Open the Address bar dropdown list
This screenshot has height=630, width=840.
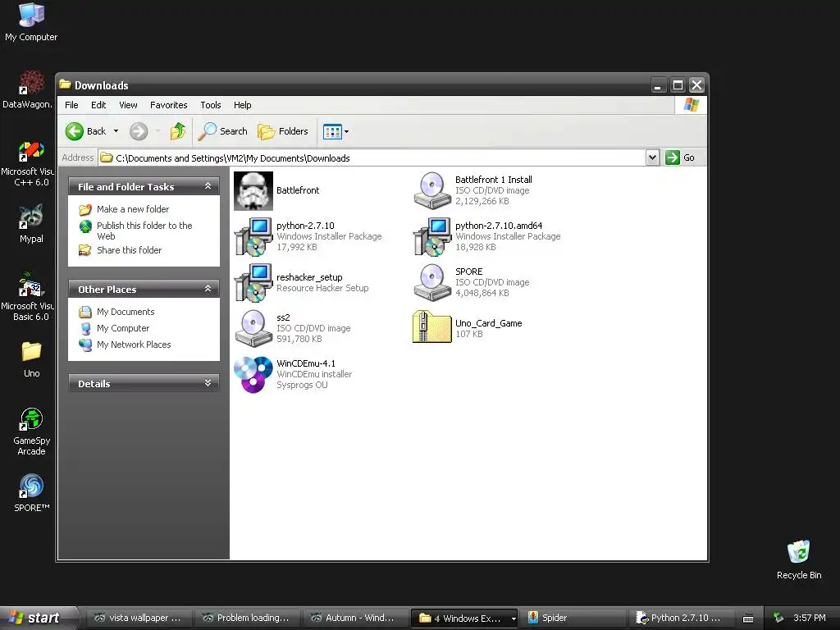[x=652, y=157]
